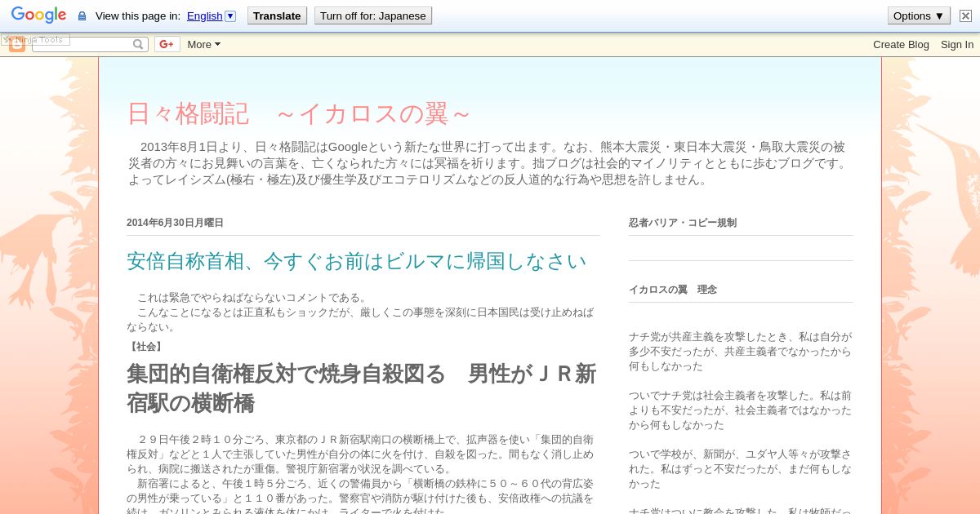Click paragraph starting これは緊急でやらねばならない
The width and height of the screenshot is (980, 514).
tap(252, 298)
